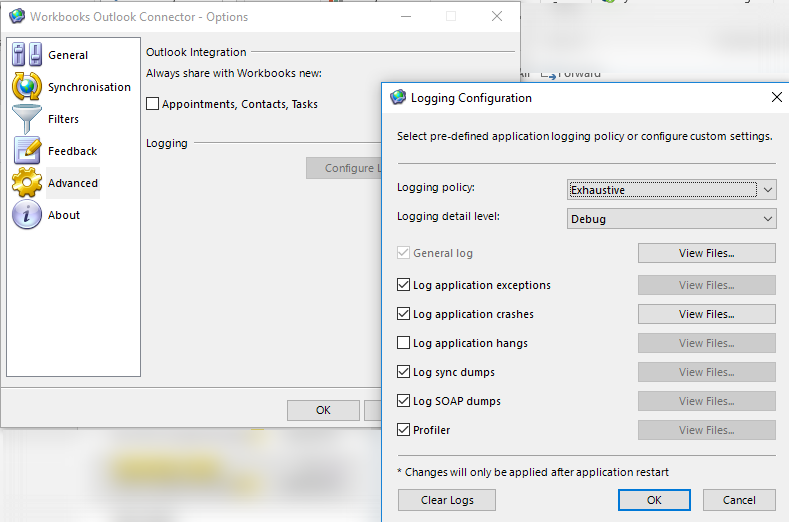Click View Files for Profiler

pos(706,430)
